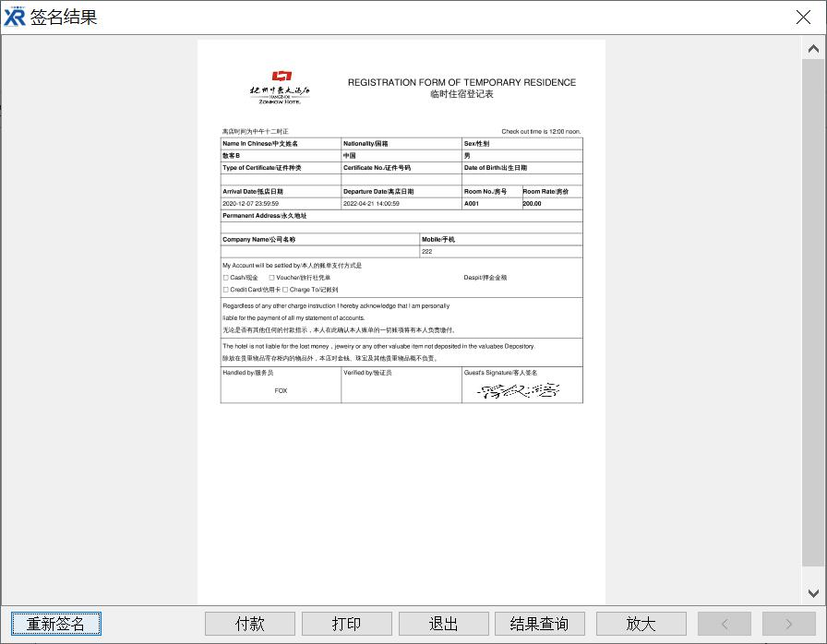
Task: Click handled-by name FOX
Action: [x=281, y=390]
